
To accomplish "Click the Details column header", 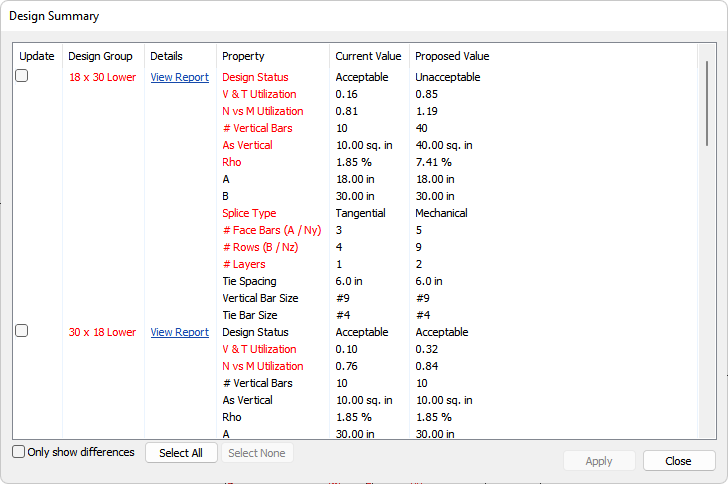I will (166, 56).
